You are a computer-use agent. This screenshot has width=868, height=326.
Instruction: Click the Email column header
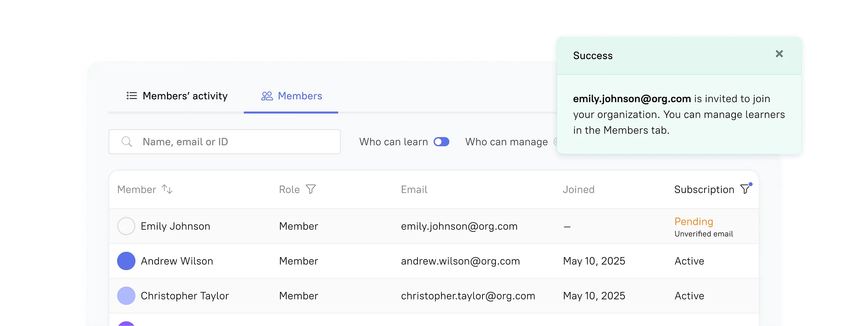tap(414, 190)
